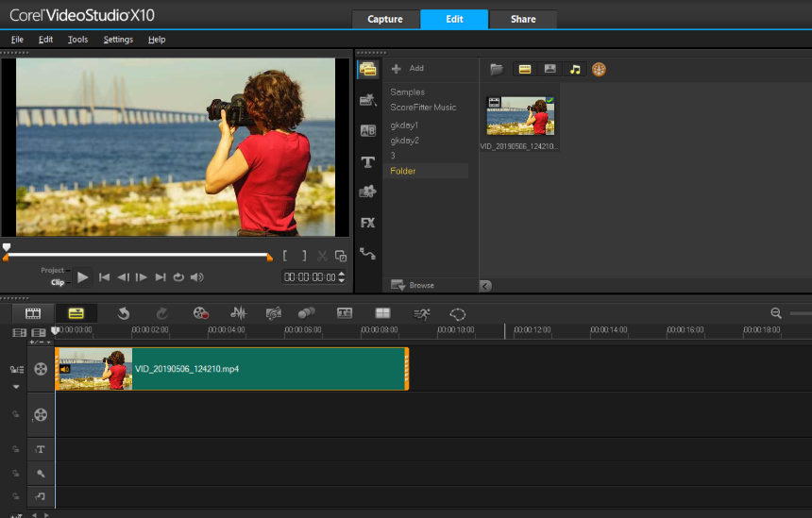Open the Transition library icon
Viewport: 812px width, 518px height.
(x=367, y=100)
